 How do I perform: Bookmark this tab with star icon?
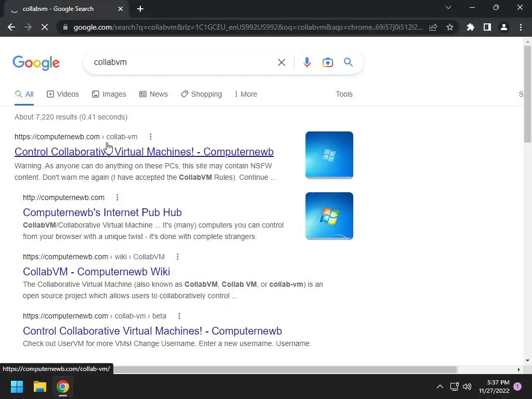[x=450, y=27]
